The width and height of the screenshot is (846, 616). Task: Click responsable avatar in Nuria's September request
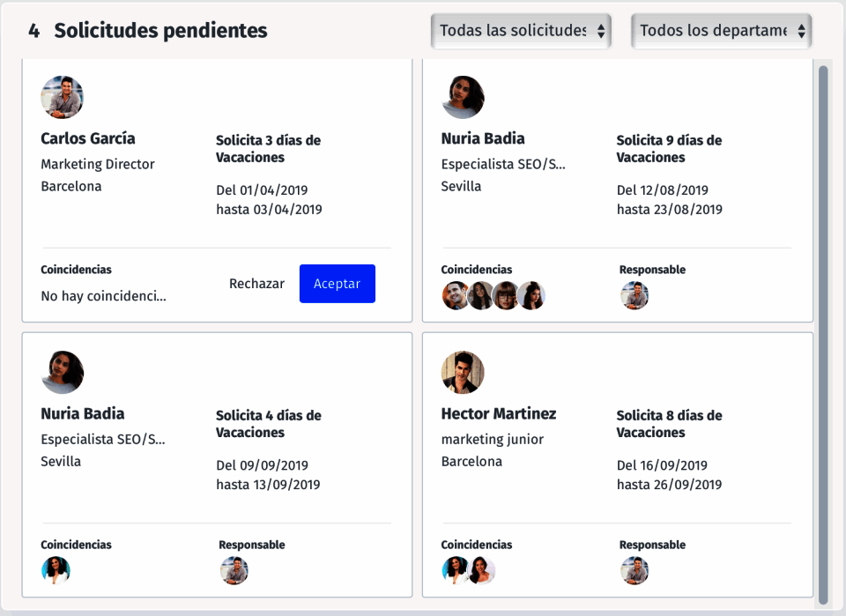[x=234, y=571]
